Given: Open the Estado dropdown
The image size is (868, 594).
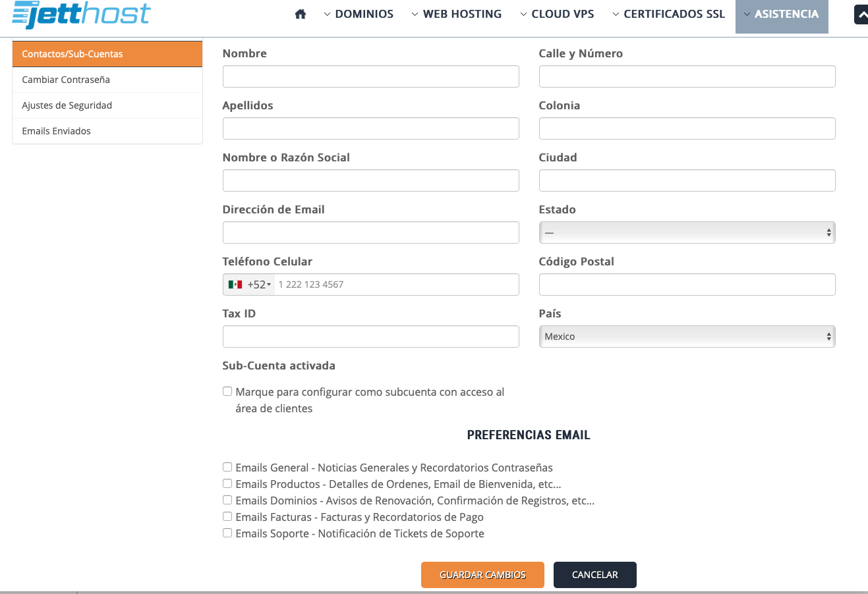Looking at the screenshot, I should pos(687,232).
